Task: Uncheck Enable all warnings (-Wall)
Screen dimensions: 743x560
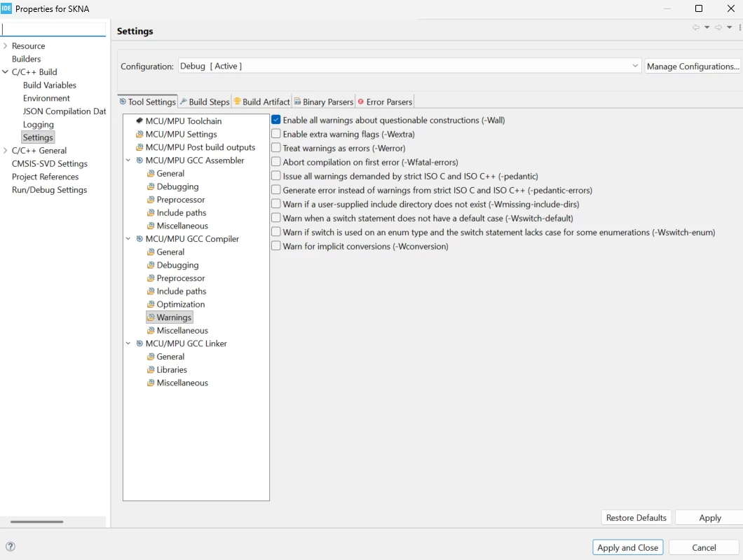Action: (275, 120)
